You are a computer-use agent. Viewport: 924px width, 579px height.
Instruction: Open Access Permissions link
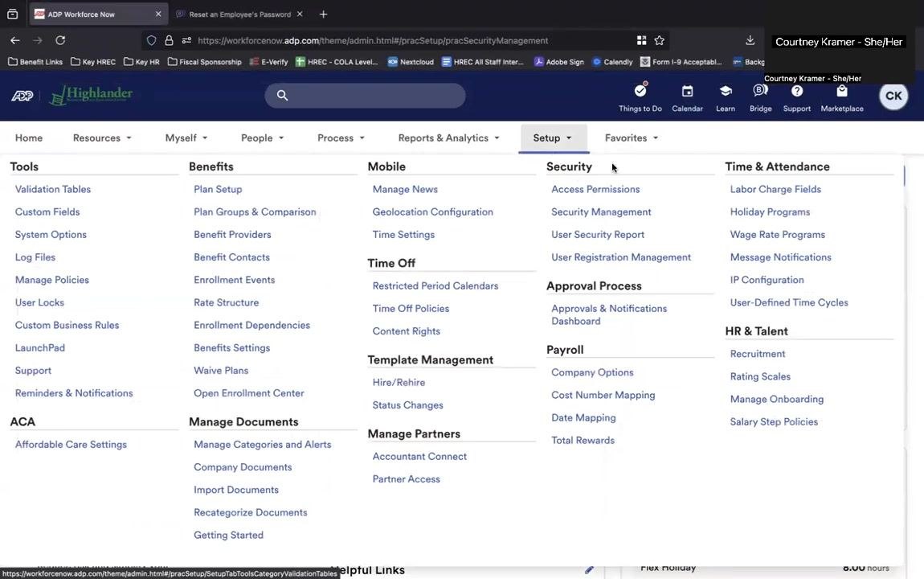click(x=595, y=189)
